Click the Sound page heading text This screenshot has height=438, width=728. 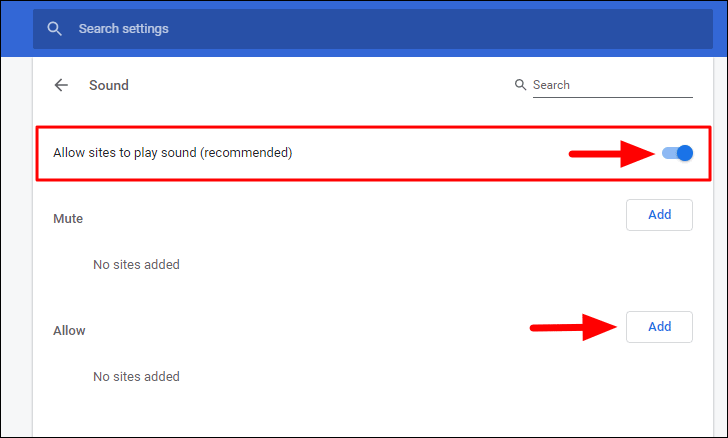coord(109,85)
